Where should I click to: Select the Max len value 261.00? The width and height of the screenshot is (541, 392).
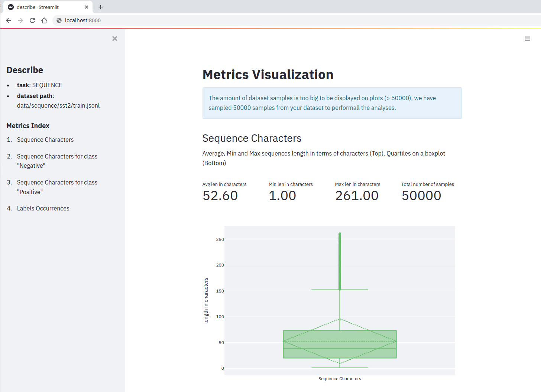pos(357,196)
